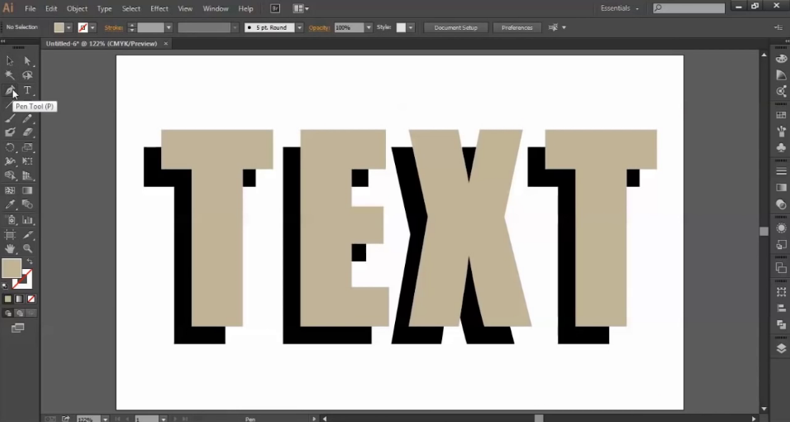Image resolution: width=790 pixels, height=422 pixels.
Task: Set paint mode to Gradient
Action: click(19, 299)
